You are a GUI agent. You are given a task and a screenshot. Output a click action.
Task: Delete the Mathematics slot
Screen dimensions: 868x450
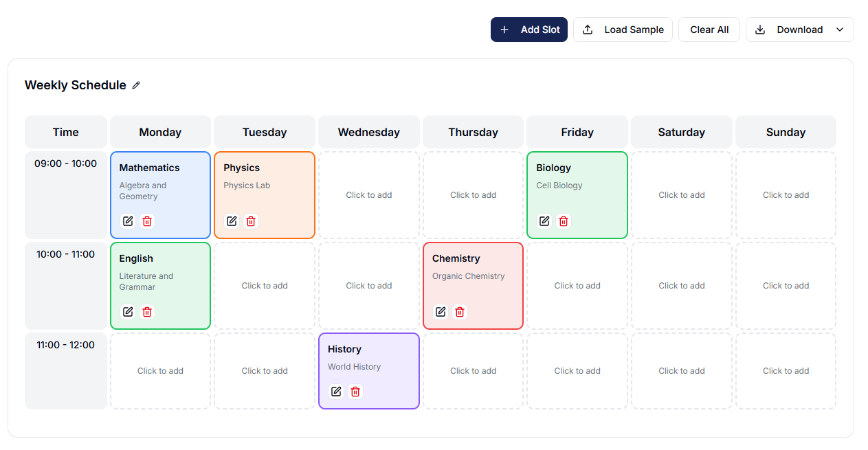coord(147,221)
